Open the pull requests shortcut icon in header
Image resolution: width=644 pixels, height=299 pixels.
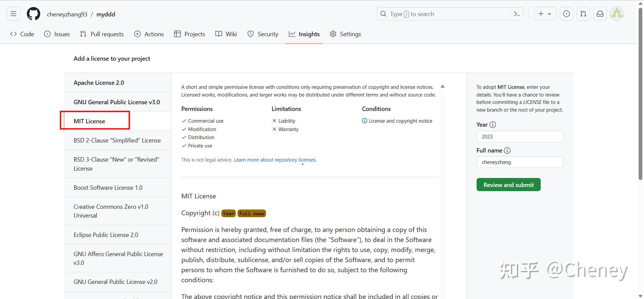pos(583,14)
